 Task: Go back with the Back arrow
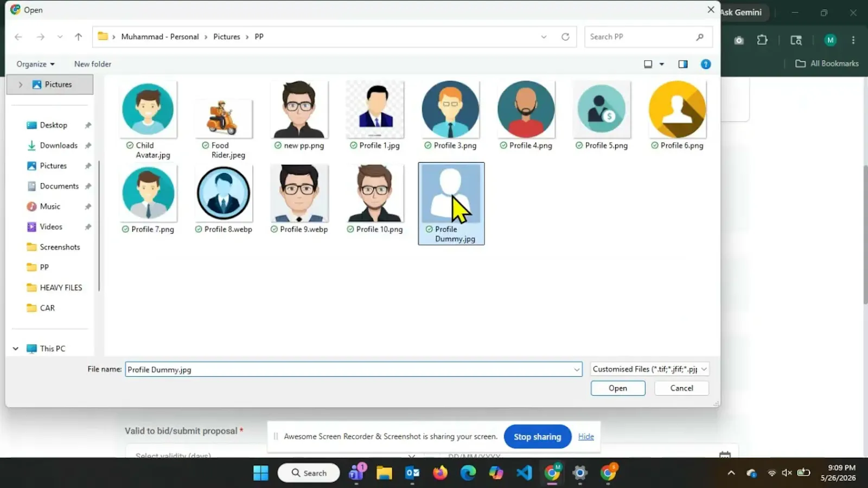coord(18,37)
